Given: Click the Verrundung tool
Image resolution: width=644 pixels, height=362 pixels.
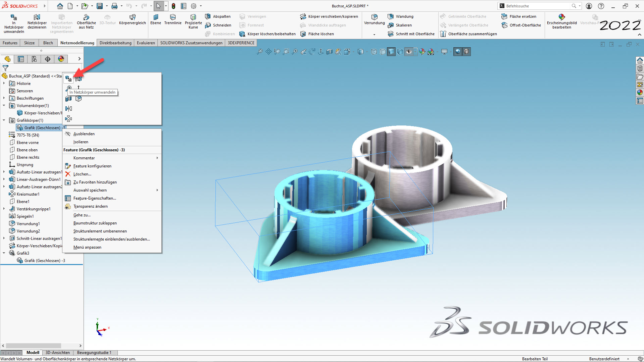Looking at the screenshot, I should [375, 20].
